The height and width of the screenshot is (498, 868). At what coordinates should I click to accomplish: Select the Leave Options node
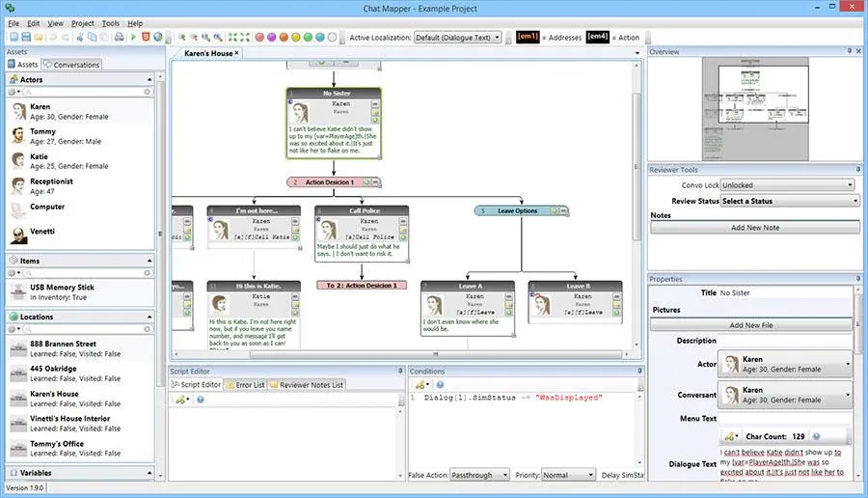(x=521, y=211)
